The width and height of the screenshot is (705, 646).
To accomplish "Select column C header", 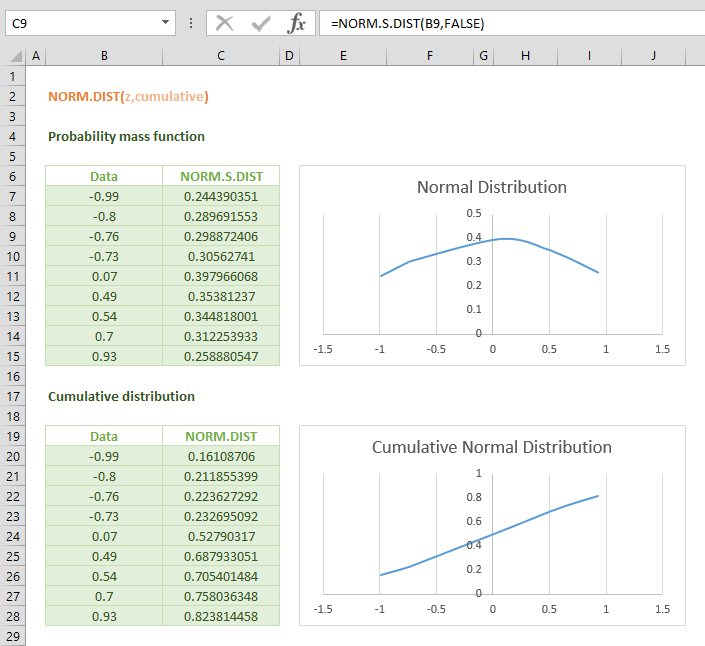I will [x=221, y=56].
